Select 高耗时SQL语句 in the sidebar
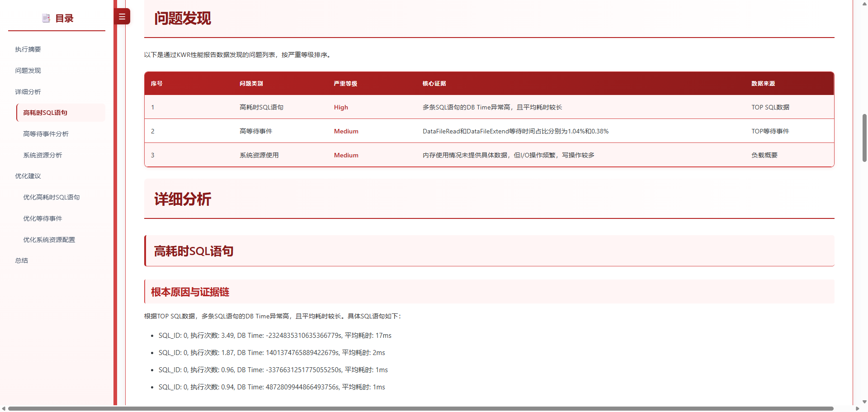This screenshot has width=868, height=412. pos(61,113)
